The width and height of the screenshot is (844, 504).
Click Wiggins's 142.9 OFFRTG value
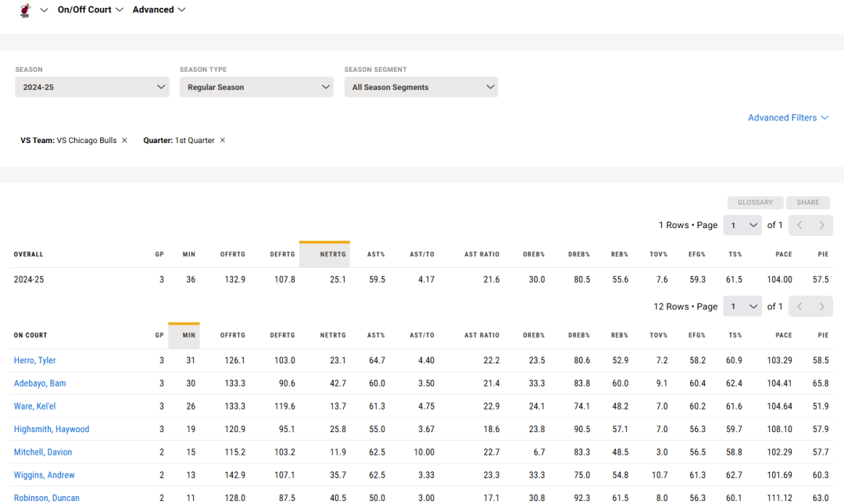[x=234, y=475]
